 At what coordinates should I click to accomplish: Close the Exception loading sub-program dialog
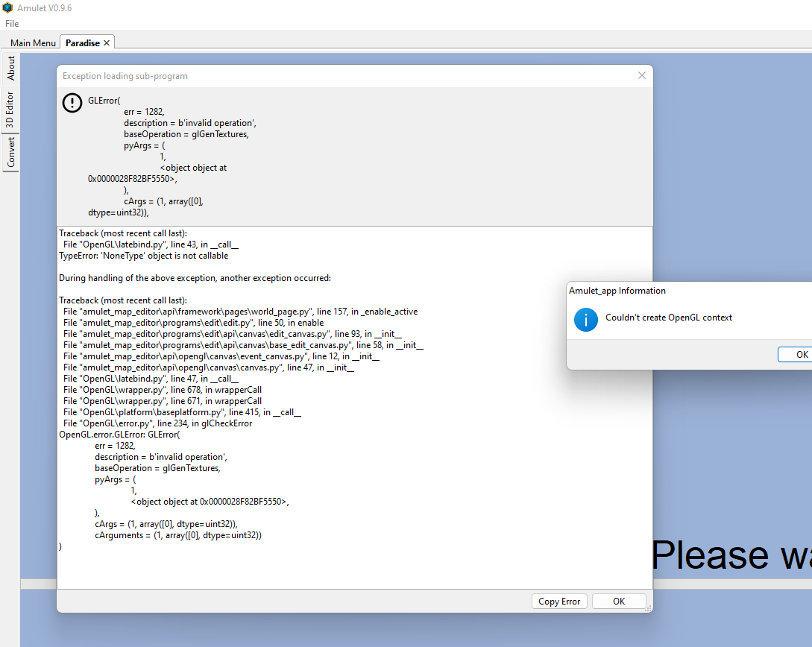coord(641,75)
